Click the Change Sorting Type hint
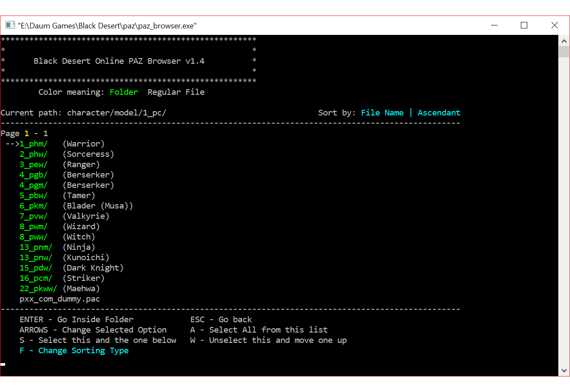The width and height of the screenshot is (570, 392). (83, 351)
